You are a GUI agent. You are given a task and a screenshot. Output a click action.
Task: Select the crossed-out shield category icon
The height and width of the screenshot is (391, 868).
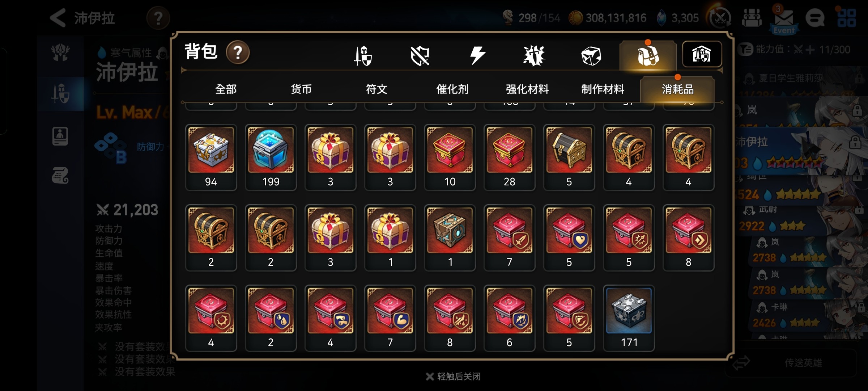click(x=420, y=56)
